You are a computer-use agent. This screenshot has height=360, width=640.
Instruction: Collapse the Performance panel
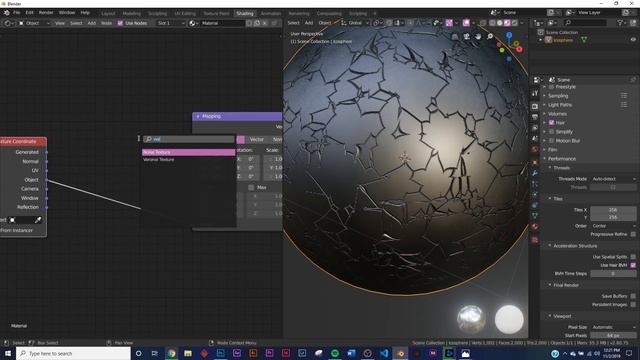click(562, 159)
